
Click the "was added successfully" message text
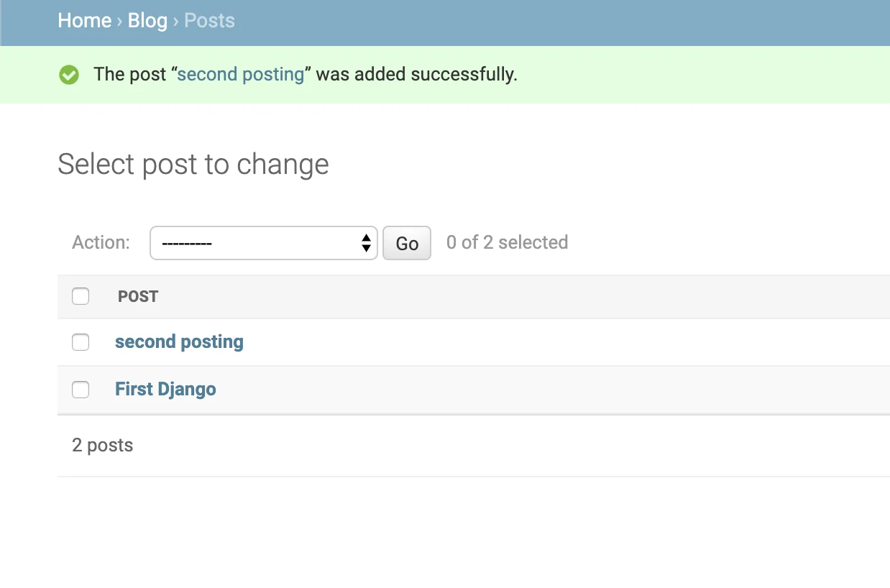(416, 74)
